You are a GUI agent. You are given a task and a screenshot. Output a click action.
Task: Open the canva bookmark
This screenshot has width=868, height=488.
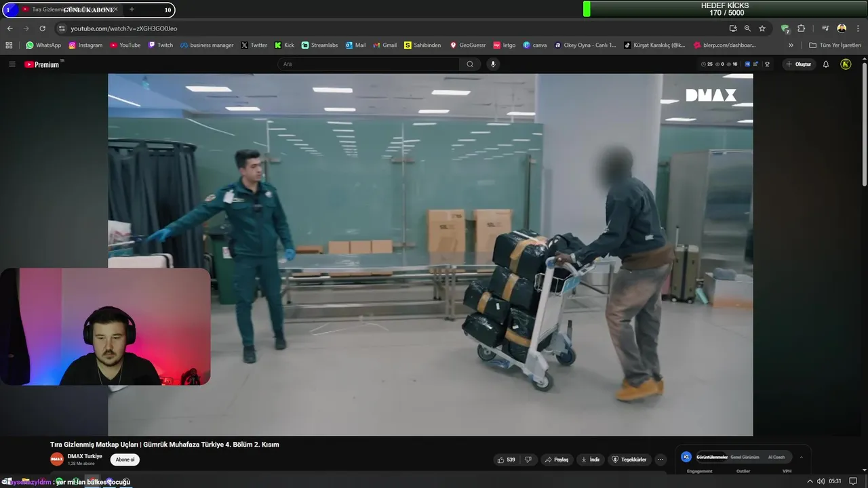tap(535, 45)
